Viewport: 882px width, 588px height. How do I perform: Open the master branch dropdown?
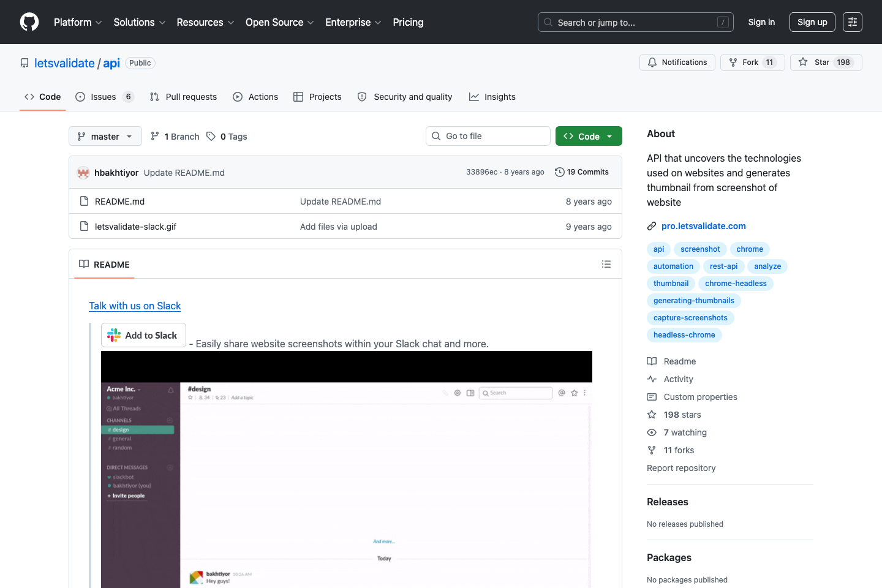pyautogui.click(x=105, y=136)
